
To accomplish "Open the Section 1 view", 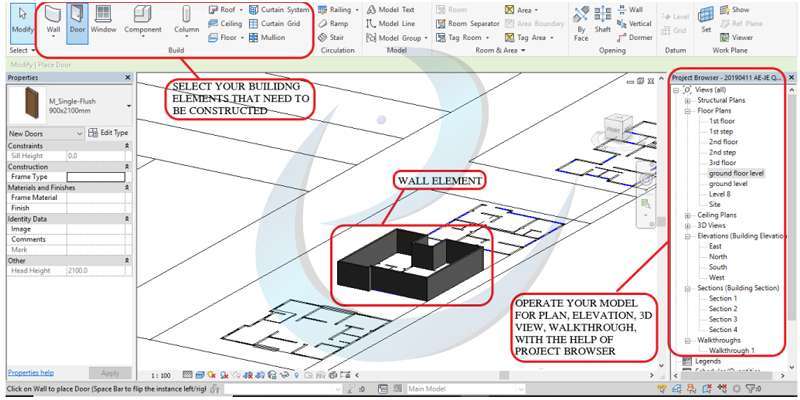I will click(723, 298).
